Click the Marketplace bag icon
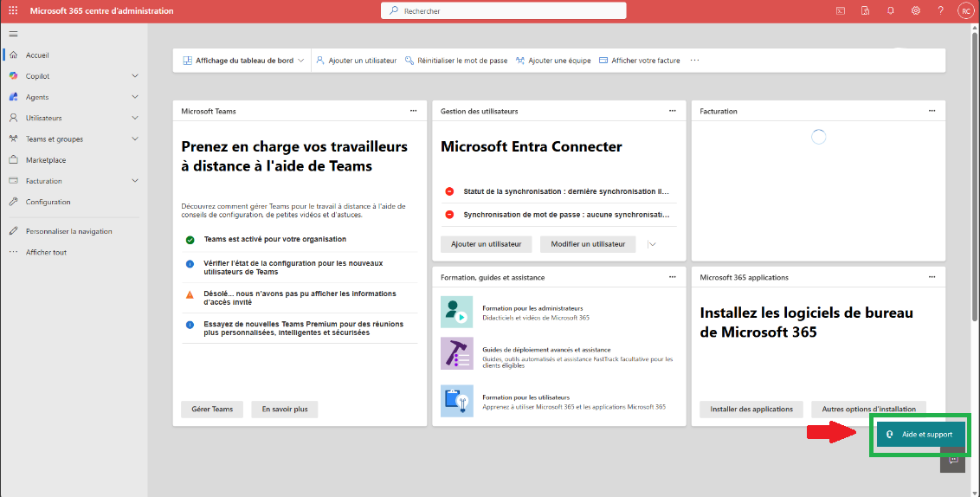This screenshot has height=497, width=980. pyautogui.click(x=13, y=159)
